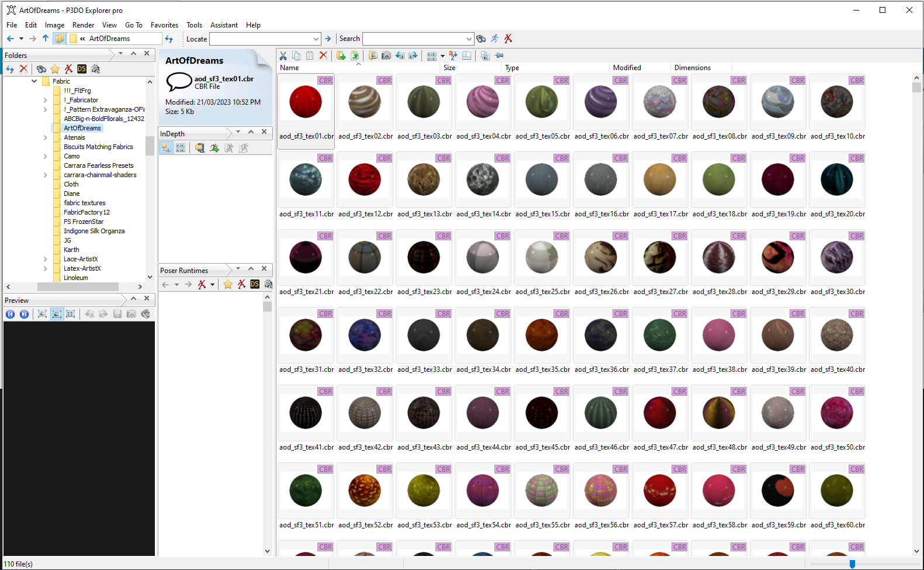Click the horizontal scrollbar of the folder tree
Viewport: 924px width, 570px height.
78,286
